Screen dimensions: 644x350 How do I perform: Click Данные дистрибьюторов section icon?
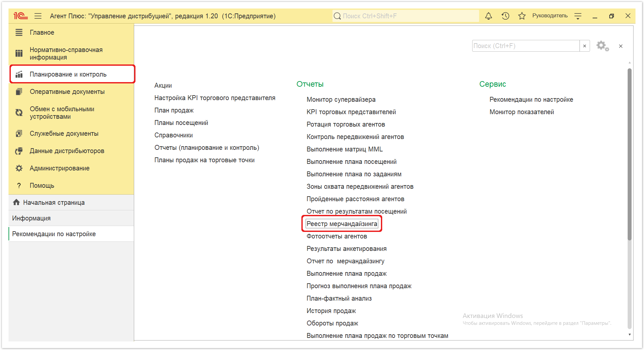point(19,151)
